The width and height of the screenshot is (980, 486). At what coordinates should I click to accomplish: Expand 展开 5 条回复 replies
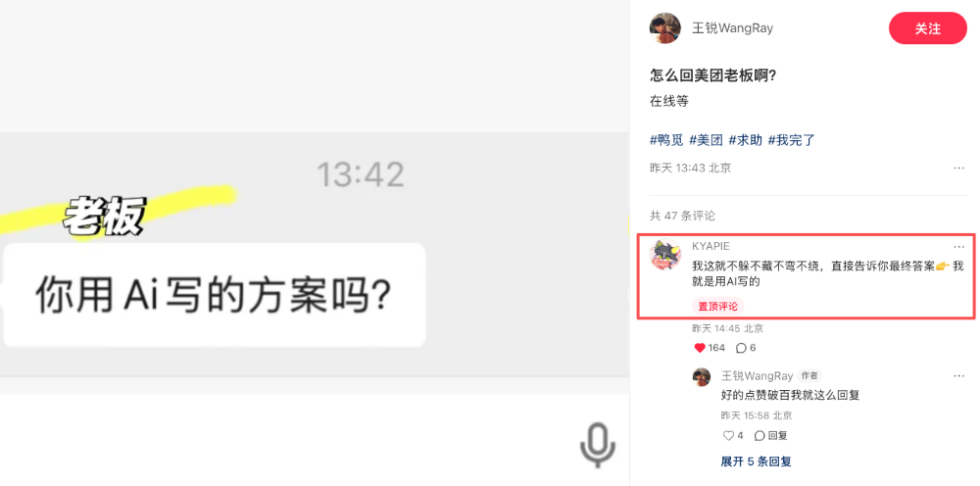click(757, 462)
